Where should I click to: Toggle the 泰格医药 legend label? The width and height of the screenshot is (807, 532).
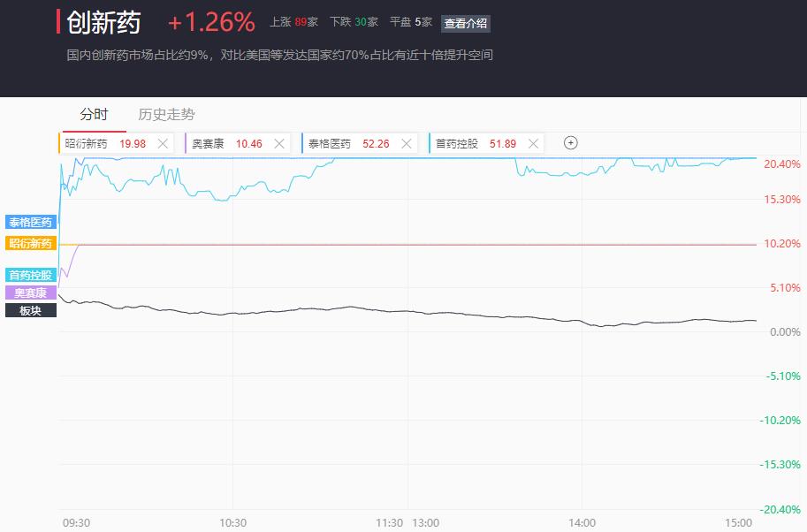click(31, 223)
